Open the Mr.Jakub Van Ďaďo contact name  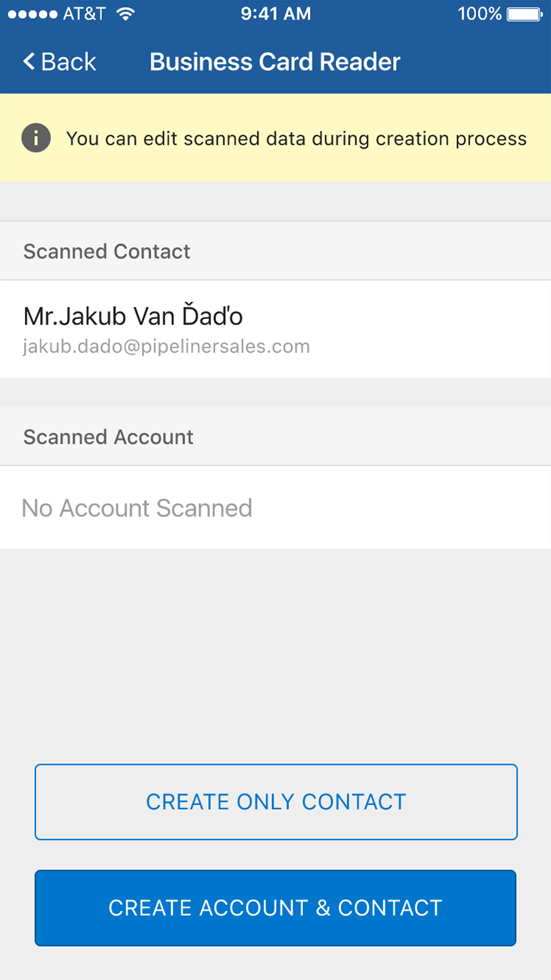click(133, 316)
